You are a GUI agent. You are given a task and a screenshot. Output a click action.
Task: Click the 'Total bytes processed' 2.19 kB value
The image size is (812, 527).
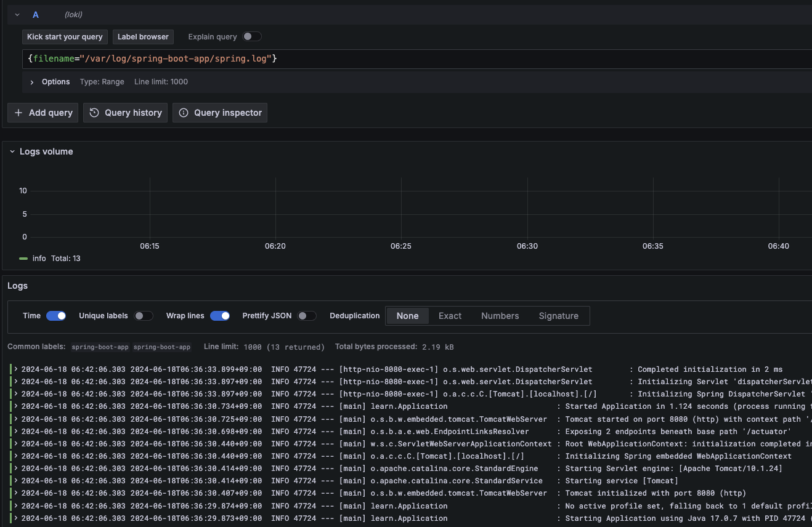[x=438, y=347]
